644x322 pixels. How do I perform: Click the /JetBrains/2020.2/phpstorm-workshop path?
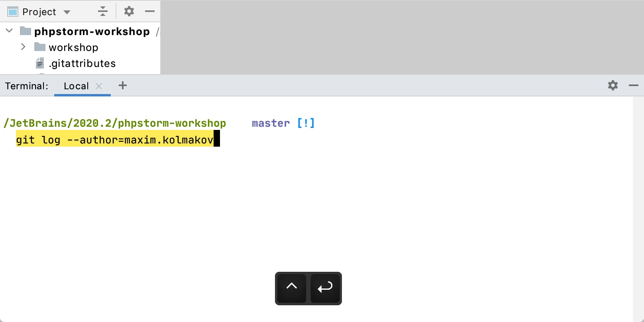(x=115, y=123)
